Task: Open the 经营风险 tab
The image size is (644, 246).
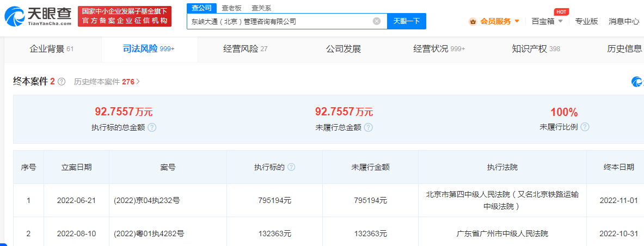Action: [245, 50]
